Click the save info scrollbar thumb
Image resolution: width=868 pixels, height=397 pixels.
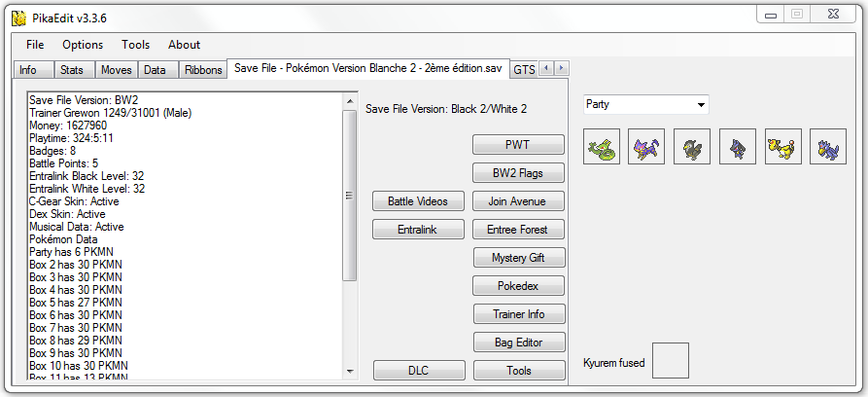pos(350,196)
